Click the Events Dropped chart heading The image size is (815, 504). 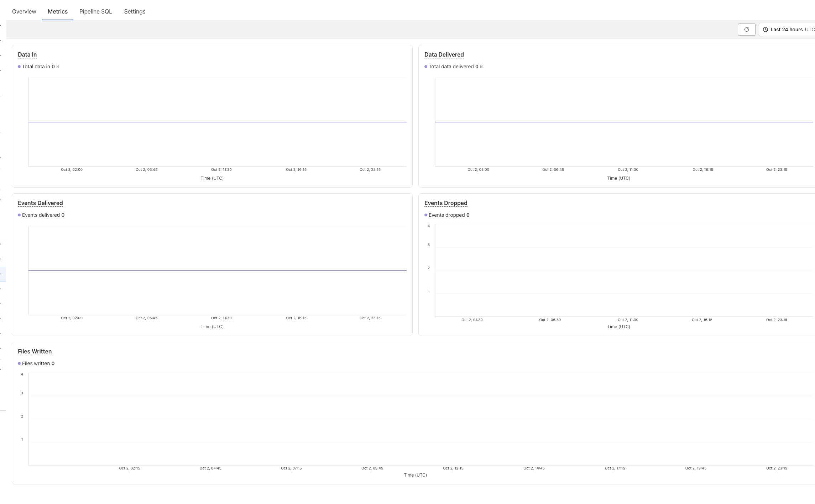pyautogui.click(x=446, y=203)
